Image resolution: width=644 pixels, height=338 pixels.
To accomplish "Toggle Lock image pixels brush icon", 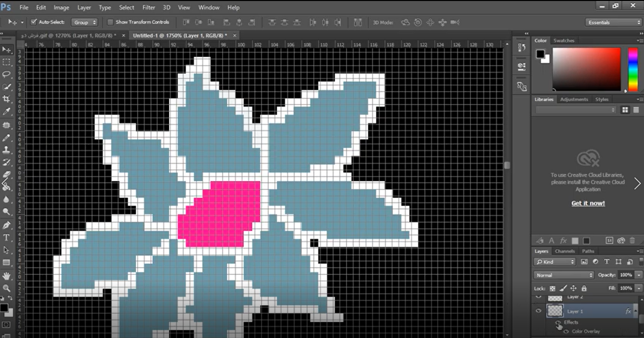I will coord(563,288).
